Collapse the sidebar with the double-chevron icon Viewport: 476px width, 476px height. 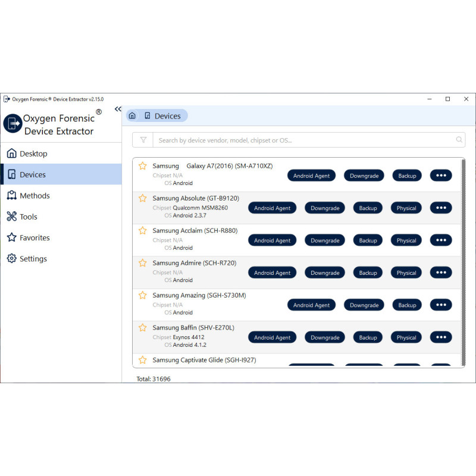pyautogui.click(x=118, y=109)
